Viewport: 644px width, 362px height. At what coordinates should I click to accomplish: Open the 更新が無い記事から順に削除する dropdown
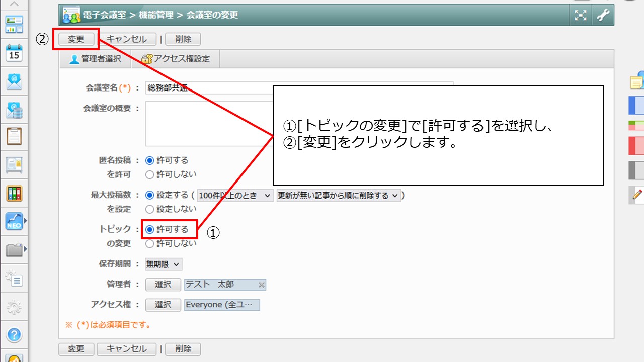click(339, 196)
